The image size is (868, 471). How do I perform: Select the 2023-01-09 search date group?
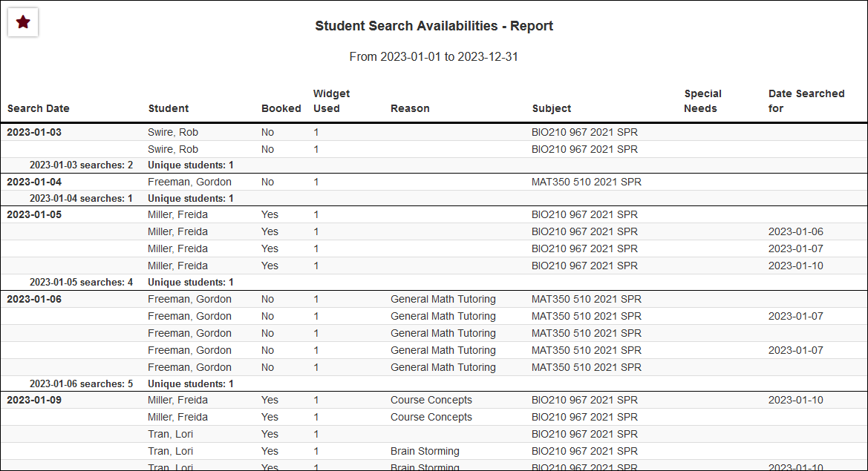pos(34,400)
